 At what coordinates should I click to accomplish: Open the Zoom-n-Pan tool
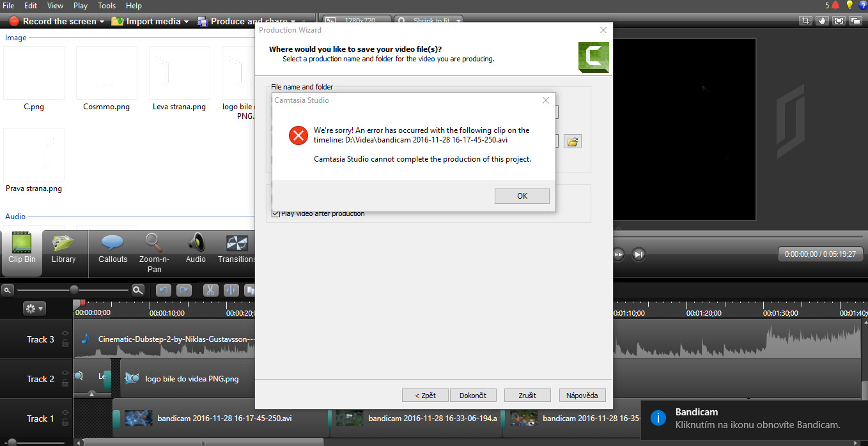(154, 252)
